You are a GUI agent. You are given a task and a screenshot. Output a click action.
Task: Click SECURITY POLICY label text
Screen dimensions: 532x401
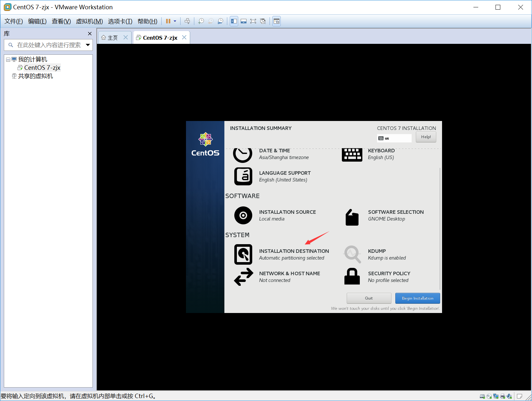pos(389,274)
